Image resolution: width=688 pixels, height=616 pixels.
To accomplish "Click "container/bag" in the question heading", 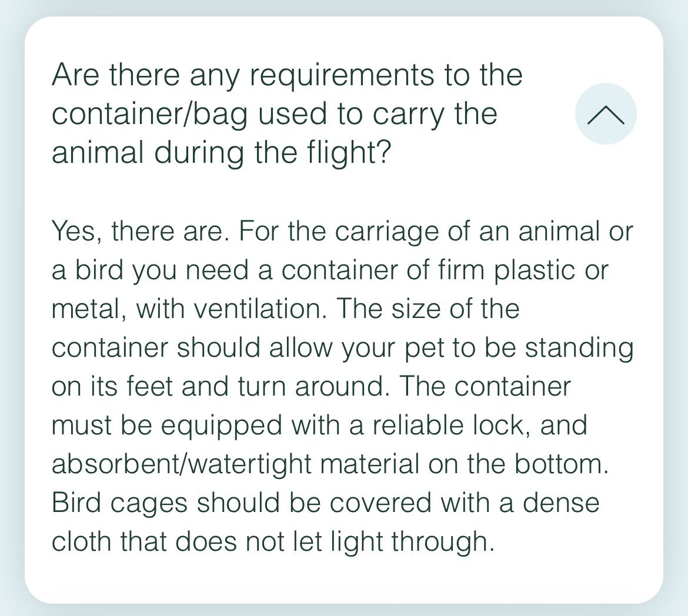I will click(x=150, y=114).
